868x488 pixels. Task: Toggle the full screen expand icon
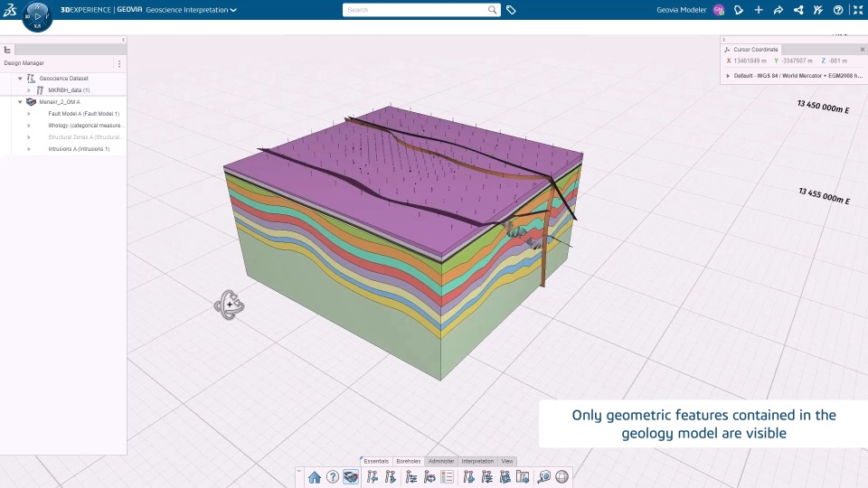pyautogui.click(x=858, y=10)
